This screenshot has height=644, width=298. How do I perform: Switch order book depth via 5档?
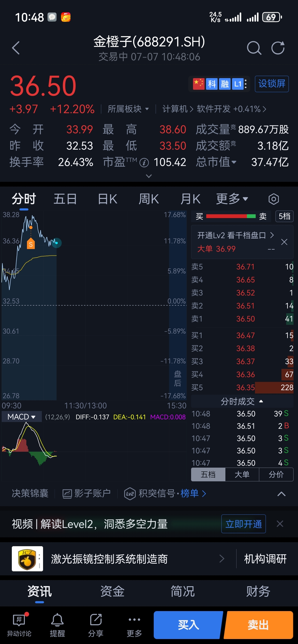pyautogui.click(x=284, y=216)
